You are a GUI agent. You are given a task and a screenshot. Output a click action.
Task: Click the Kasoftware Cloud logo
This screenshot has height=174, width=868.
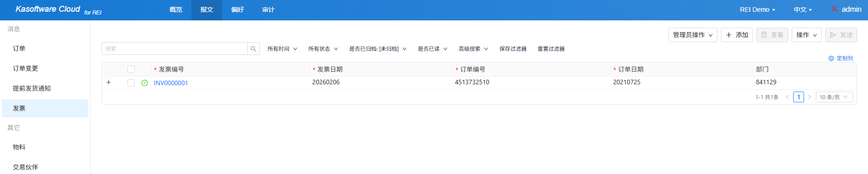pos(59,10)
